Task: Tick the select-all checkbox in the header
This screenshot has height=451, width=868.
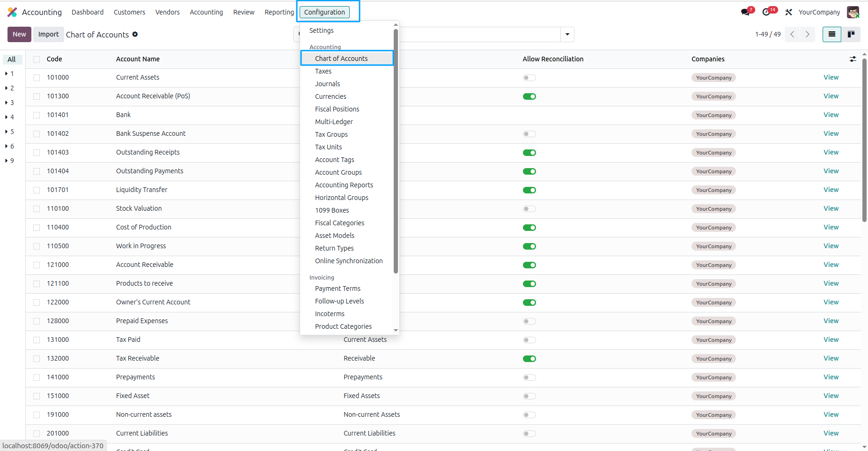Action: 37,59
